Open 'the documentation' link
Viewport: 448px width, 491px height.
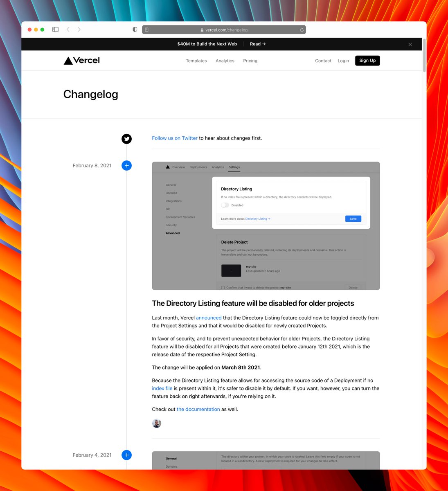click(198, 410)
